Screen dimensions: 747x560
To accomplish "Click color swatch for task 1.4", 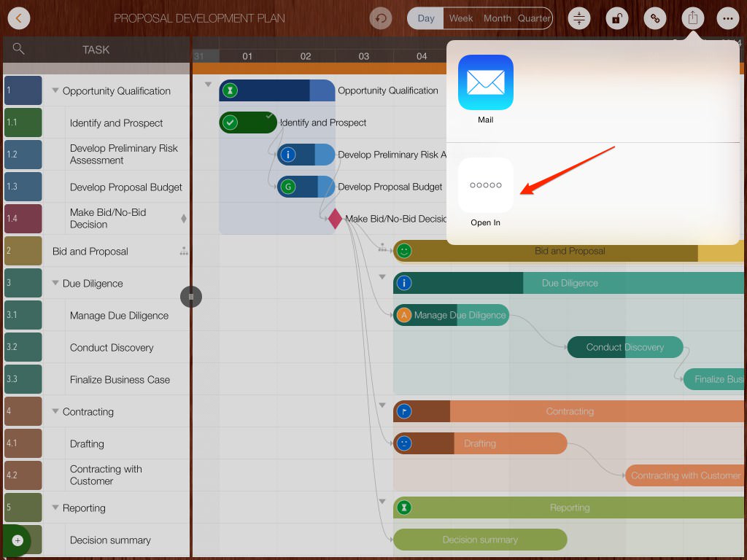I will coord(23,219).
